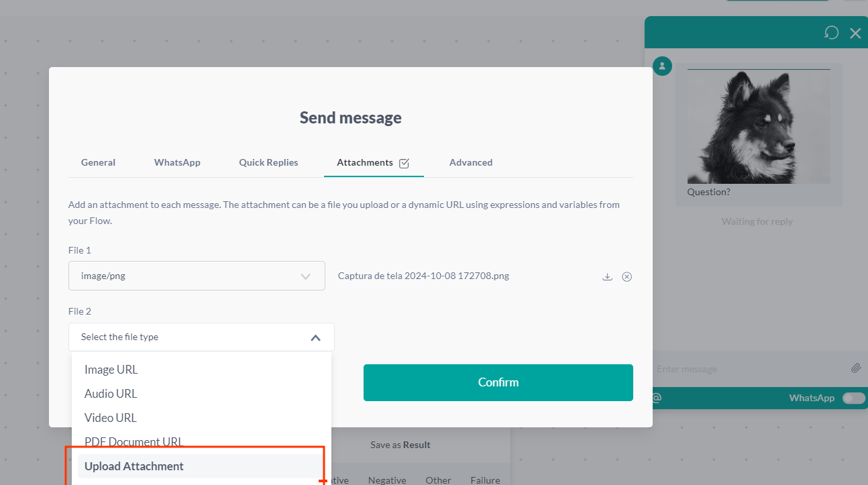Image resolution: width=868 pixels, height=485 pixels.
Task: Go to the Advanced tab
Action: [471, 162]
